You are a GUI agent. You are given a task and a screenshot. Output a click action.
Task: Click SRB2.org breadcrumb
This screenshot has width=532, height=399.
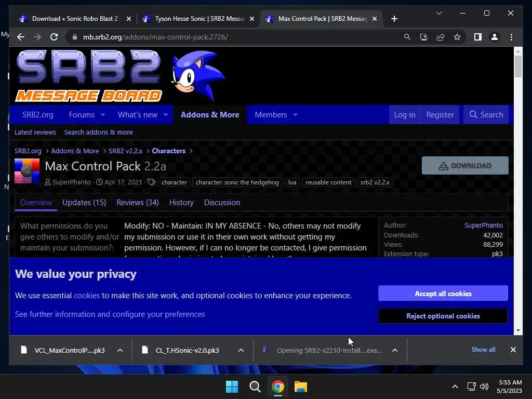28,151
